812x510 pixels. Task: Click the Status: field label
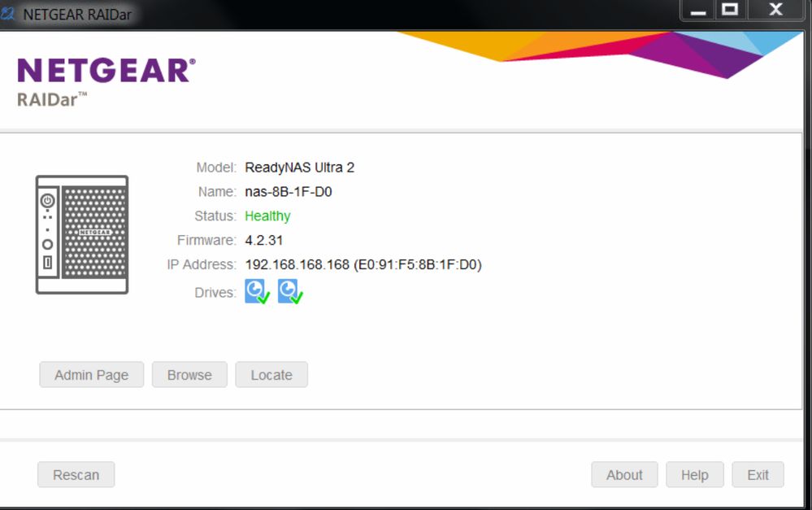click(x=215, y=216)
